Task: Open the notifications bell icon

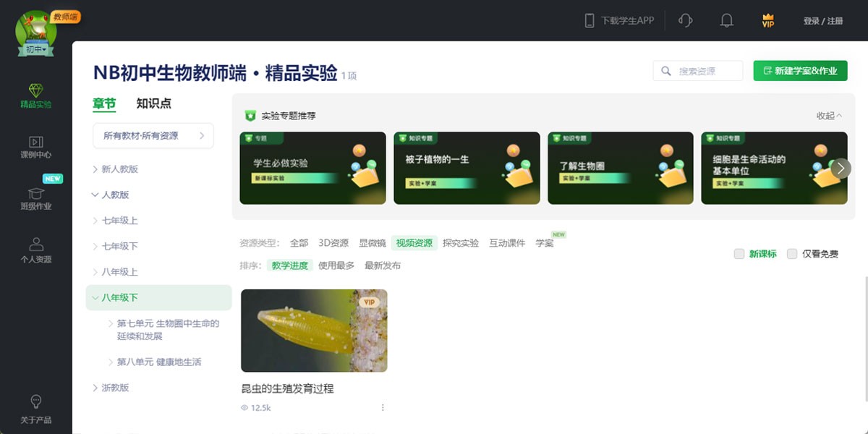Action: (x=727, y=21)
